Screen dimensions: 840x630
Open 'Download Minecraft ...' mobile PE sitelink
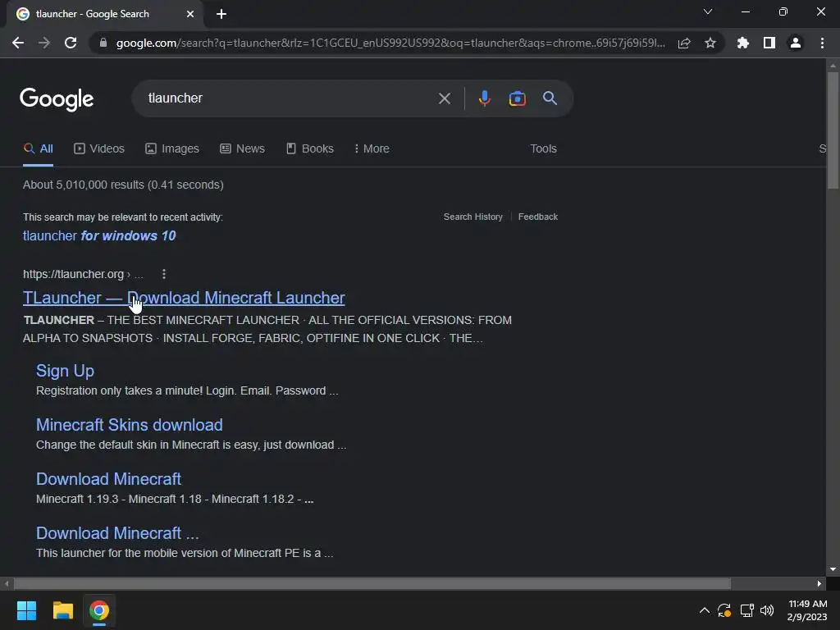pyautogui.click(x=117, y=533)
